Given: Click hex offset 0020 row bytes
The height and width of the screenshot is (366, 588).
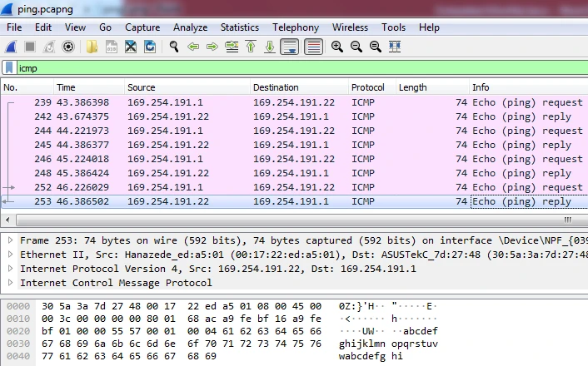Looking at the screenshot, I should click(x=182, y=331).
